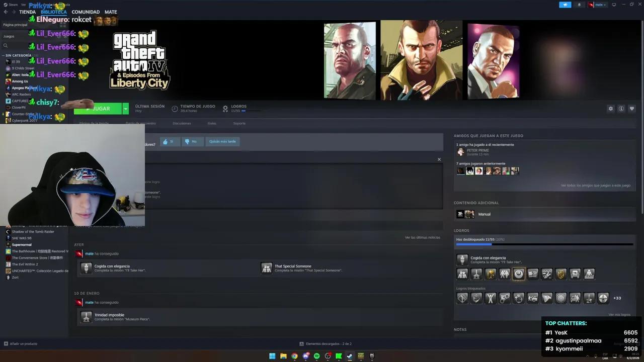Launch Epic Games from the taskbar
Image resolution: width=644 pixels, height=362 pixels.
tap(371, 356)
